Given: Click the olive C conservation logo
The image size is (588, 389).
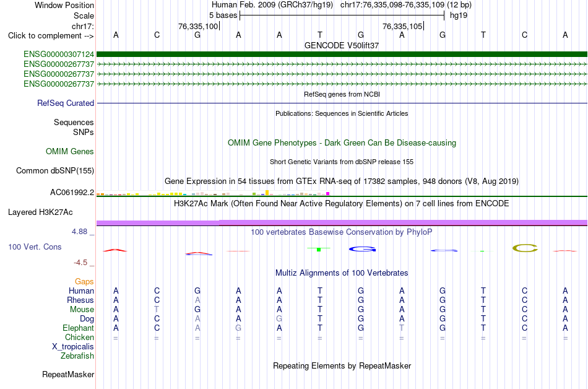Looking at the screenshot, I should point(525,248).
